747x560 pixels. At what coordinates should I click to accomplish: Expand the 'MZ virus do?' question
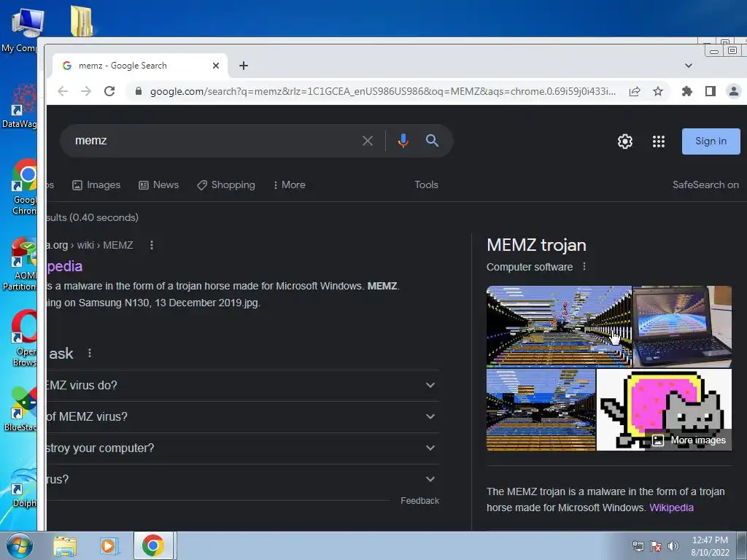(x=242, y=385)
